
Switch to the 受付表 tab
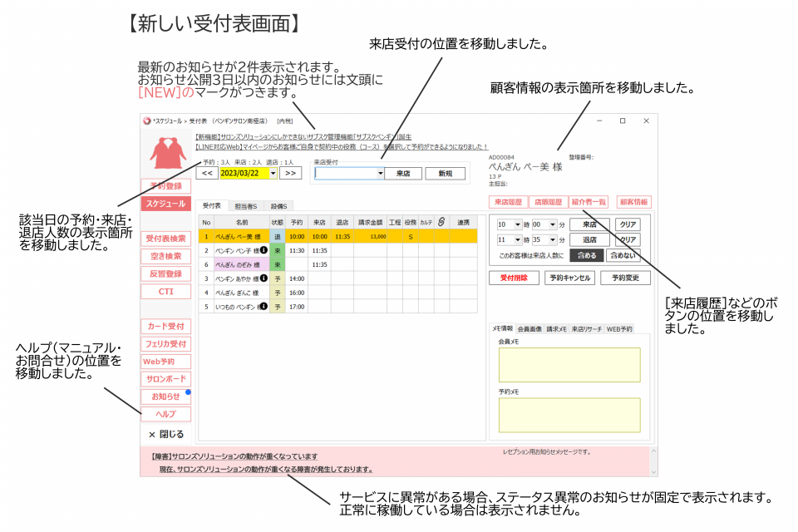click(x=212, y=205)
